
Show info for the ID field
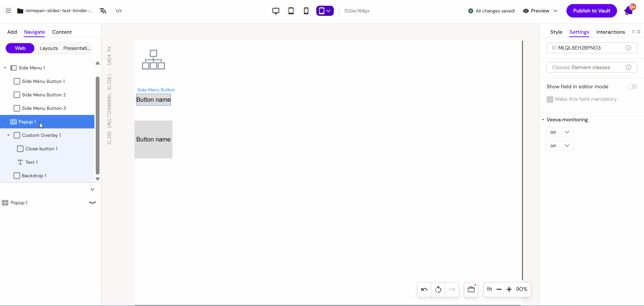[628, 48]
